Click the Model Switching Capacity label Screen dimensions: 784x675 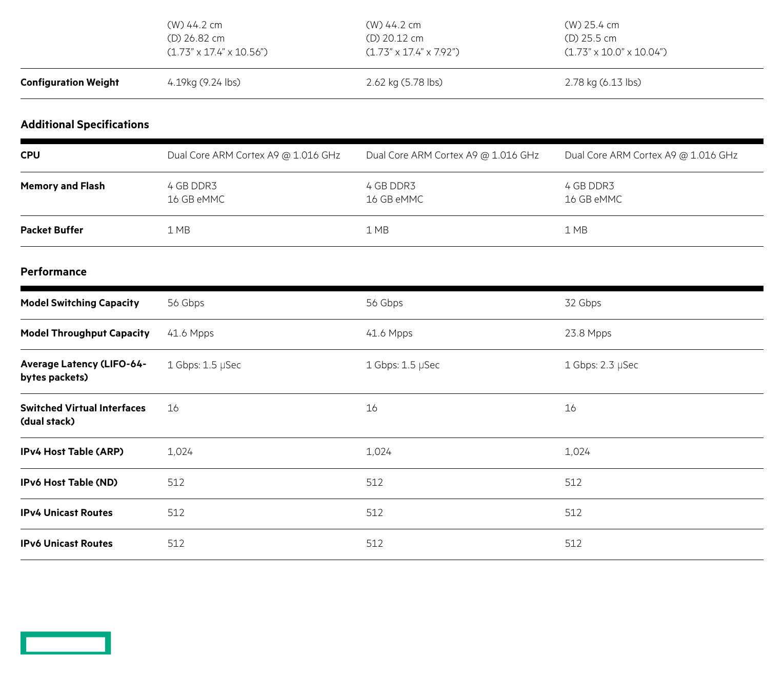point(79,303)
